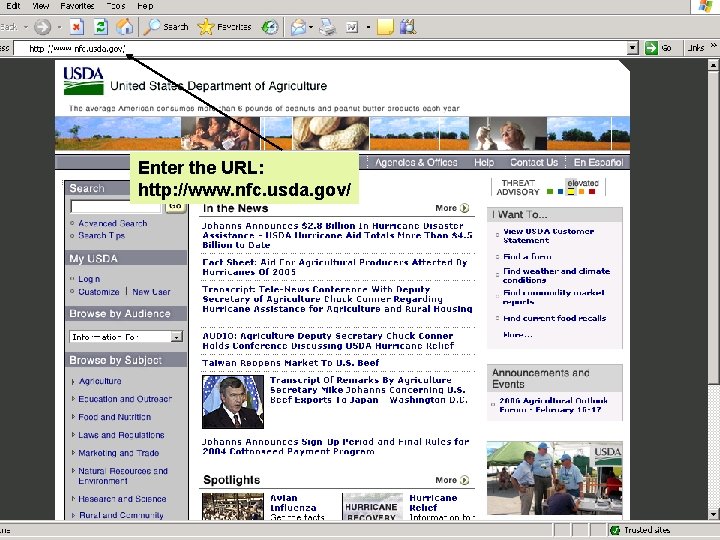This screenshot has width=720, height=540.
Task: Open the History toolbar icon
Action: 270,27
